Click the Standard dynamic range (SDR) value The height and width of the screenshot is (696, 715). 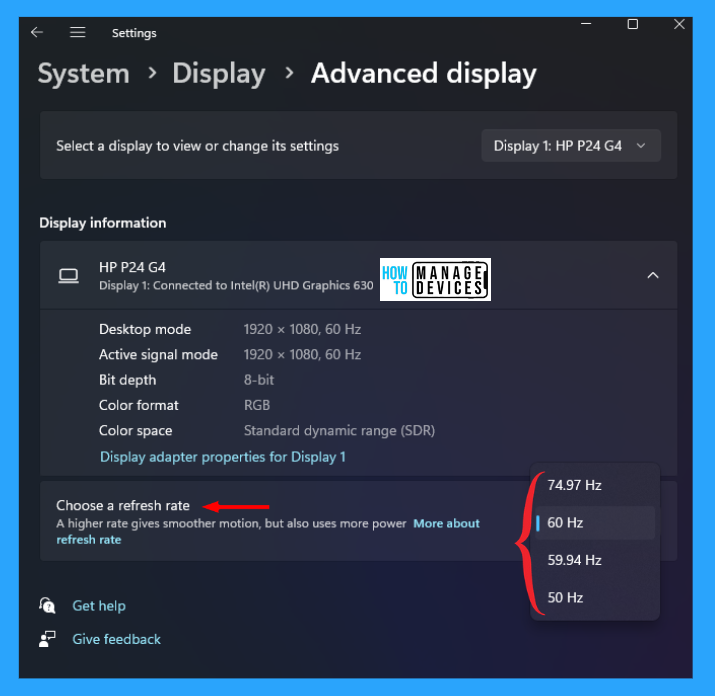coord(339,431)
